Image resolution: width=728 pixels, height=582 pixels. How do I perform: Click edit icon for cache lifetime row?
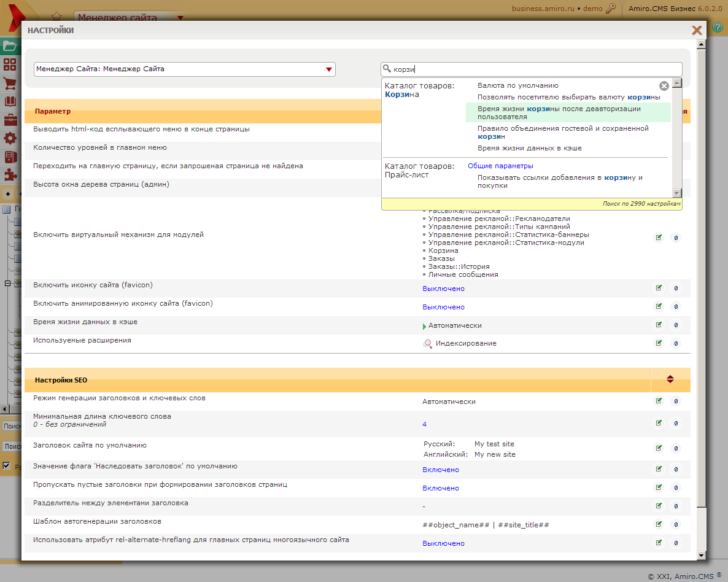click(x=659, y=325)
